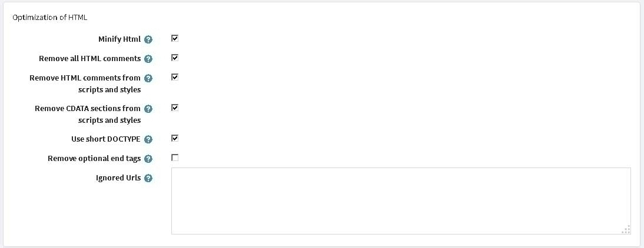Click the help icon next to Minify Html
Screen dimensions: 644x248
pos(149,40)
